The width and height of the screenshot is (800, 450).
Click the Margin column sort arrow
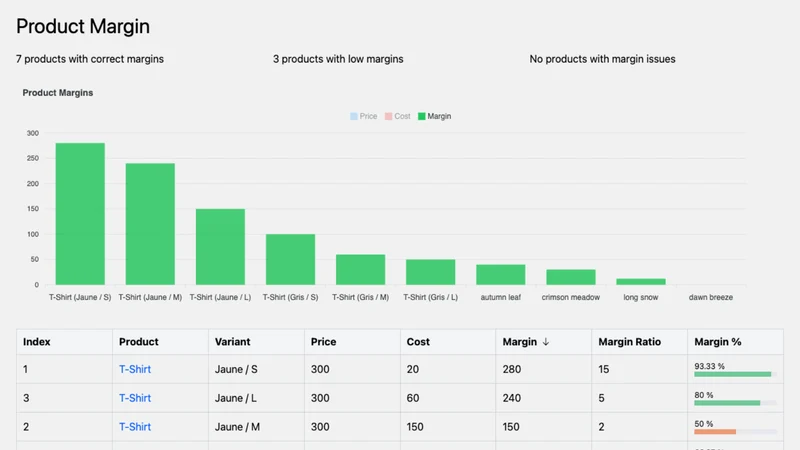pos(545,342)
